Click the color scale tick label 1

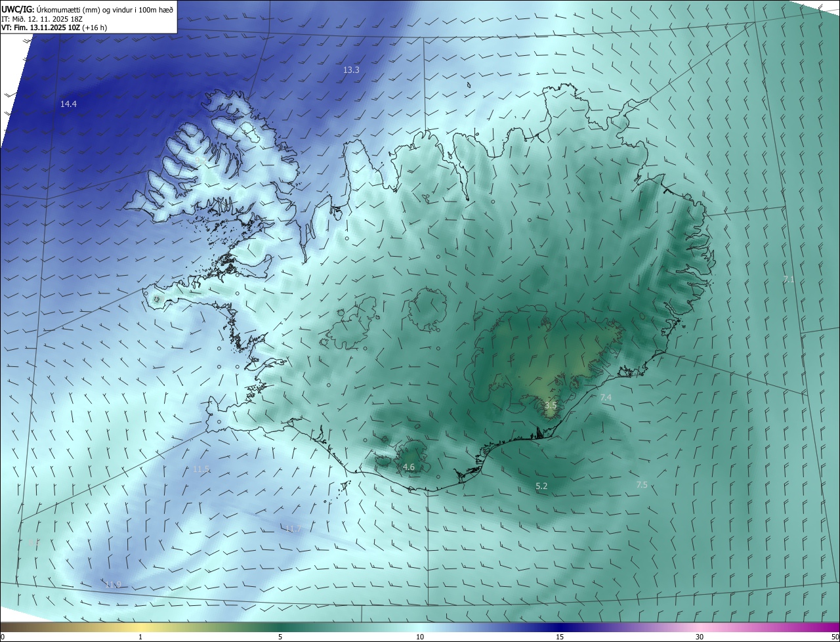click(140, 637)
